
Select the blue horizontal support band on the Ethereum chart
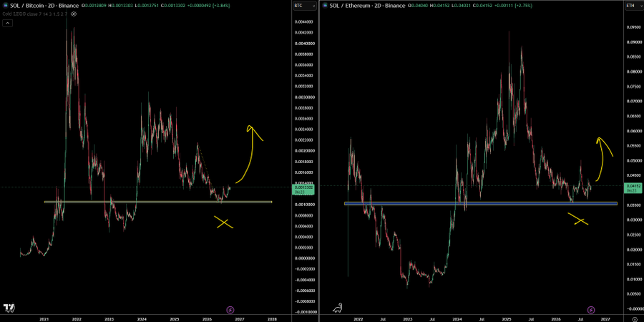[481, 203]
